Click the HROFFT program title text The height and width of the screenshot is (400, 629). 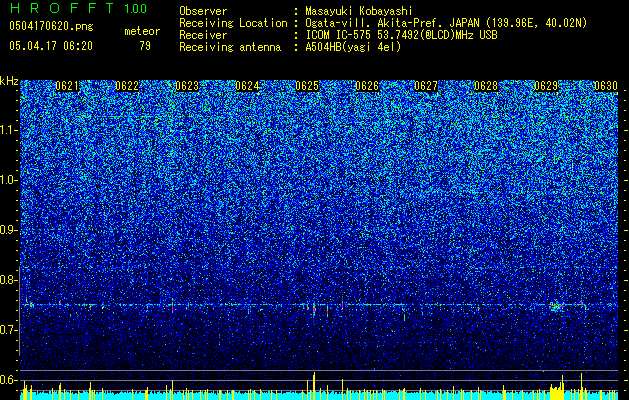pyautogui.click(x=62, y=8)
